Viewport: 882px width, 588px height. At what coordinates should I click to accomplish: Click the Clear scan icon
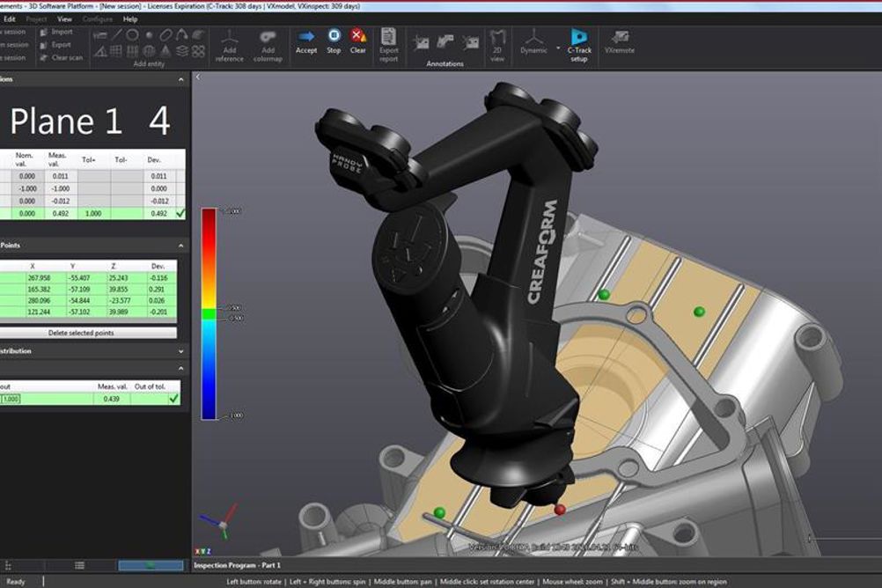pyautogui.click(x=44, y=58)
